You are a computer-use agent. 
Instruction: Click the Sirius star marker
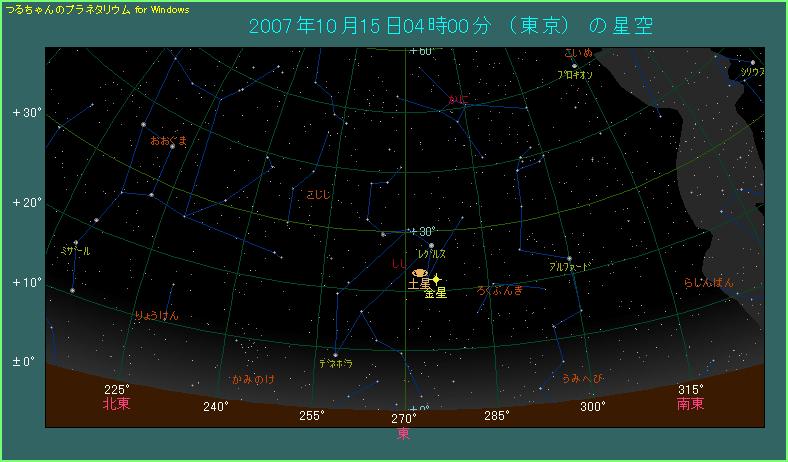coord(751,63)
